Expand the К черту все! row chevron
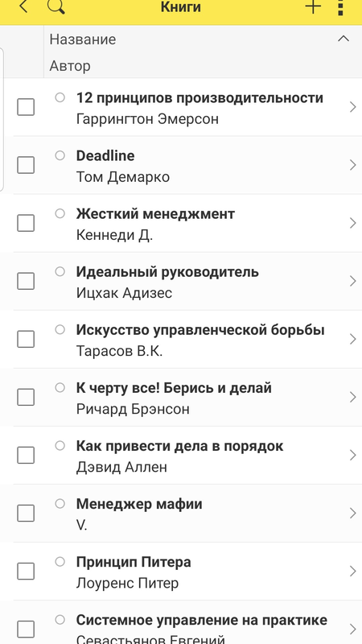This screenshot has height=644, width=362. pos(352,397)
